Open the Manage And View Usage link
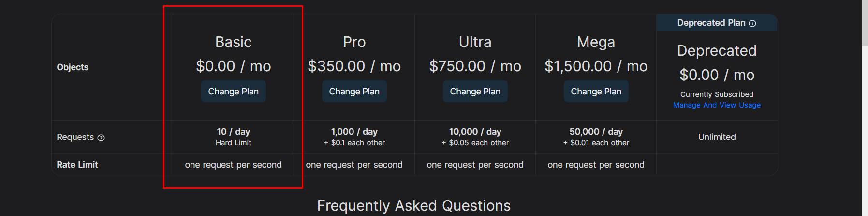Viewport: 868px width, 216px height. point(717,105)
